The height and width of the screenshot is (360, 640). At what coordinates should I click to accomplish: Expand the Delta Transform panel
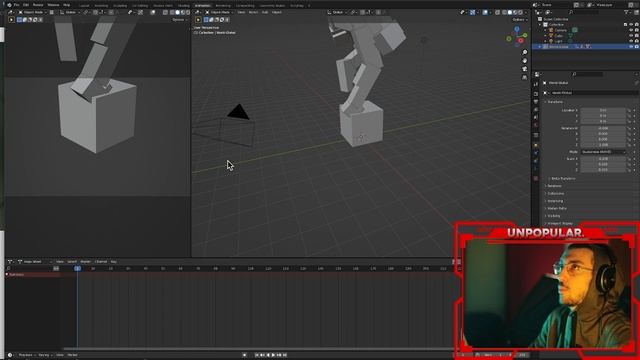click(562, 178)
